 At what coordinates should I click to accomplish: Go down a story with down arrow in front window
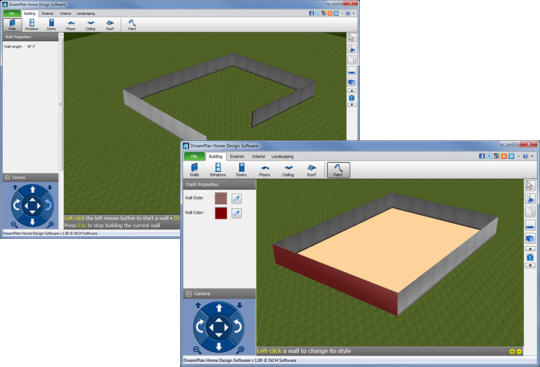pyautogui.click(x=530, y=265)
